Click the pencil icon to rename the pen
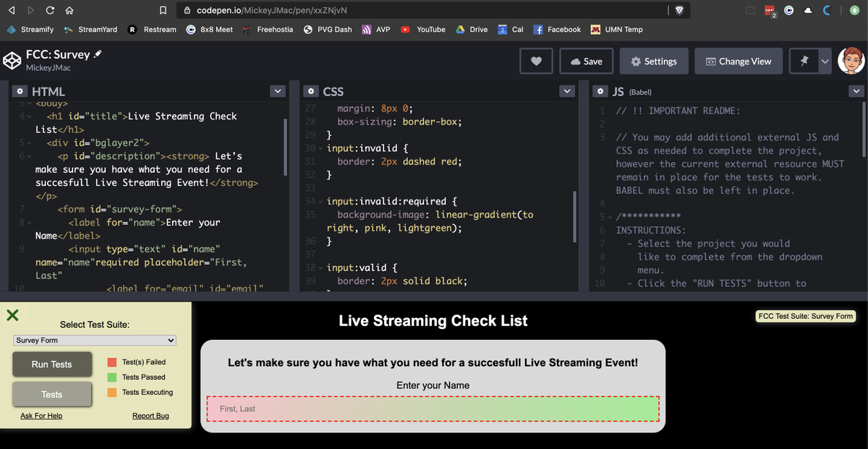Image resolution: width=868 pixels, height=449 pixels. [98, 54]
